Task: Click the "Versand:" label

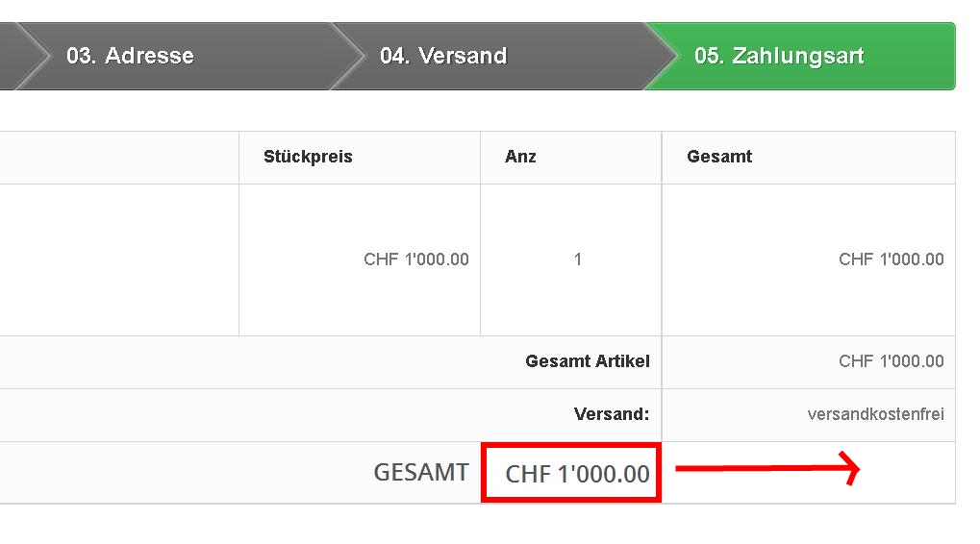Action: [x=612, y=414]
